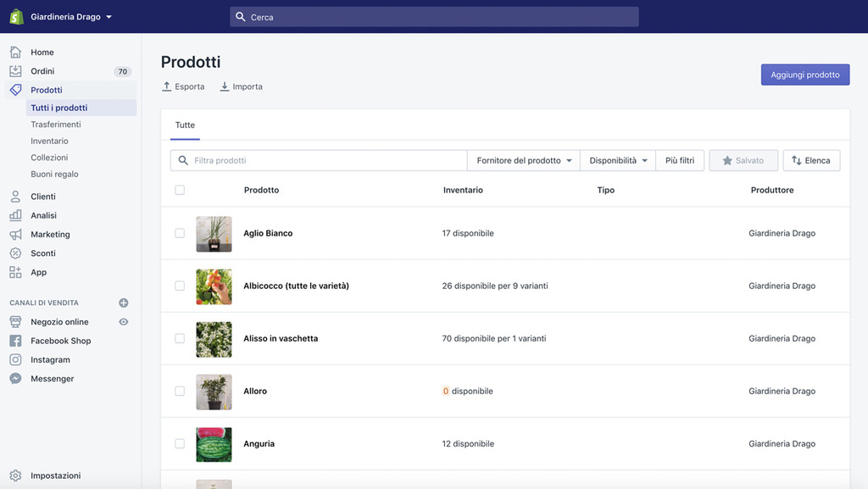The image size is (868, 489).
Task: Click the Albicocco product thumbnail
Action: [x=214, y=286]
